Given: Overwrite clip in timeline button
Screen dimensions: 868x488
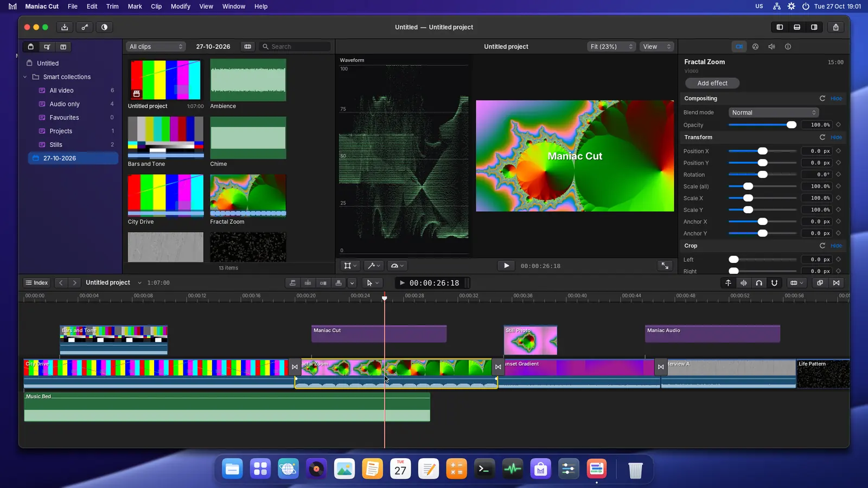Looking at the screenshot, I should 339,283.
